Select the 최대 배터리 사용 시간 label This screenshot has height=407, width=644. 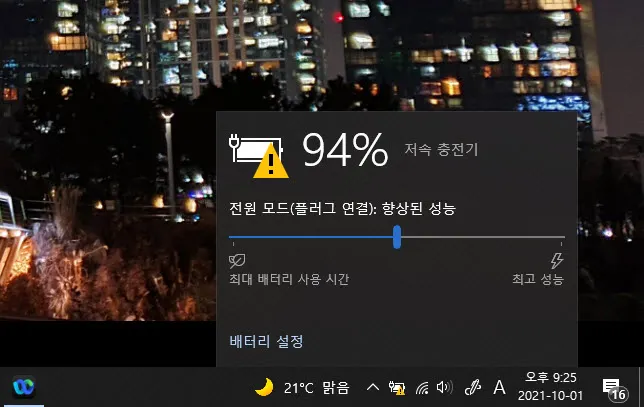coord(289,279)
